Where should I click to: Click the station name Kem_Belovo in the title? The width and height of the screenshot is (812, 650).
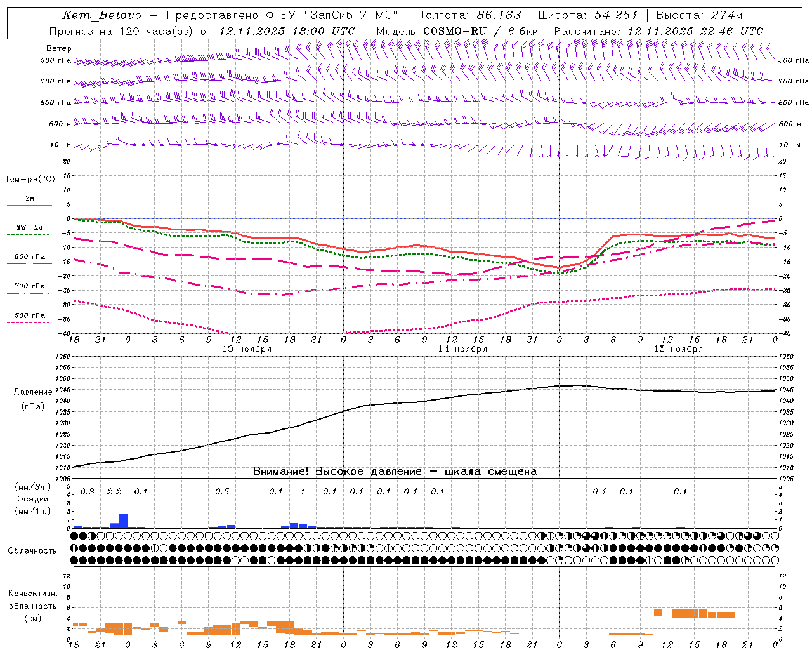point(101,15)
